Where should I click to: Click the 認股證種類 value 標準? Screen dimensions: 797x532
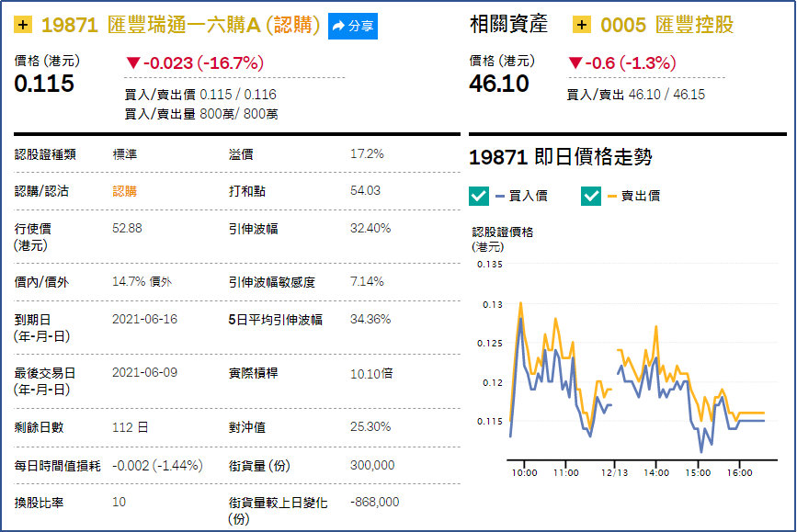tap(124, 154)
